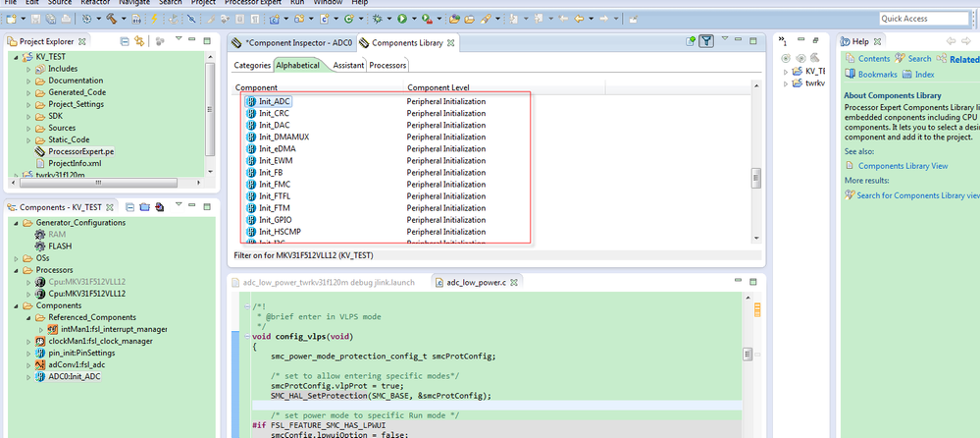Expand the ADC0:Init_ADC component node

point(28,377)
